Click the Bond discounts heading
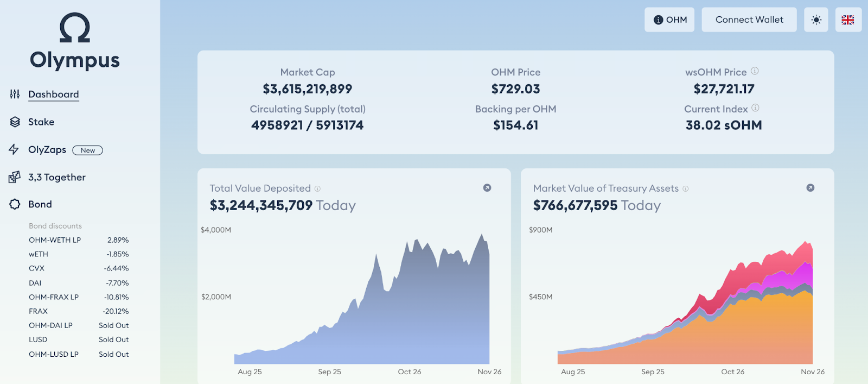 tap(55, 226)
